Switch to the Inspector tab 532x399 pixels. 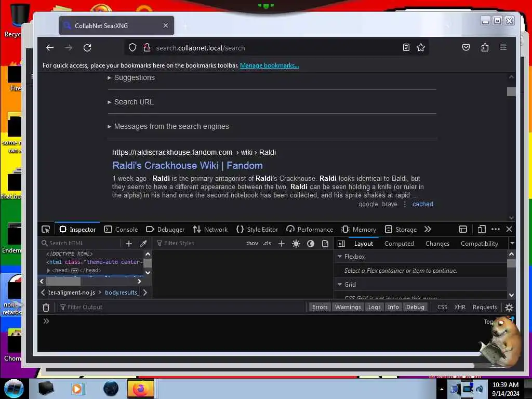(77, 229)
